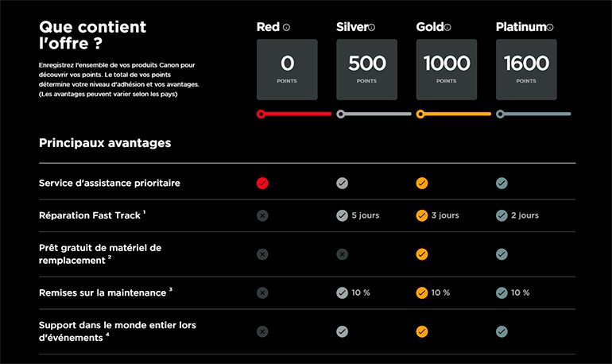Screen dimensions: 612x364
Task: Click red checkmark for Service d'assistance prioritaire
Action: pos(263,184)
